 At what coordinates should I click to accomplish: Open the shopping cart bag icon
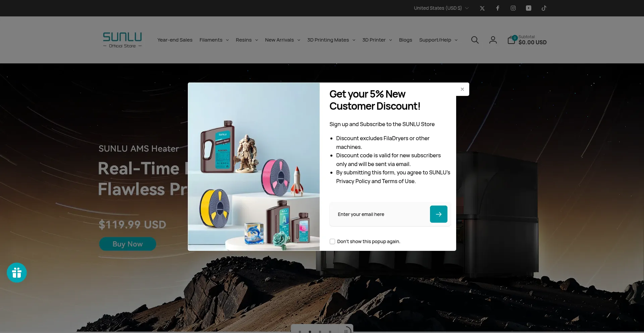[x=511, y=41]
